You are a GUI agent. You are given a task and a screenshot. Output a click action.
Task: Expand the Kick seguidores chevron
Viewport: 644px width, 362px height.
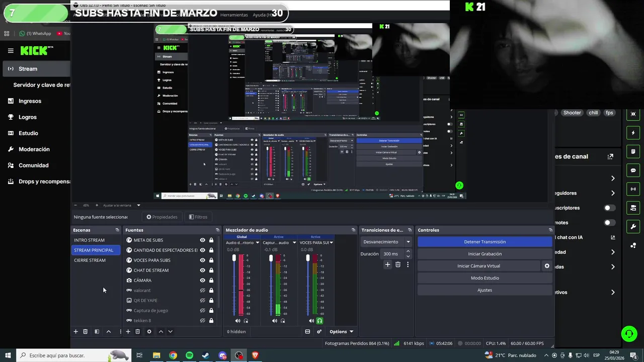pyautogui.click(x=613, y=193)
